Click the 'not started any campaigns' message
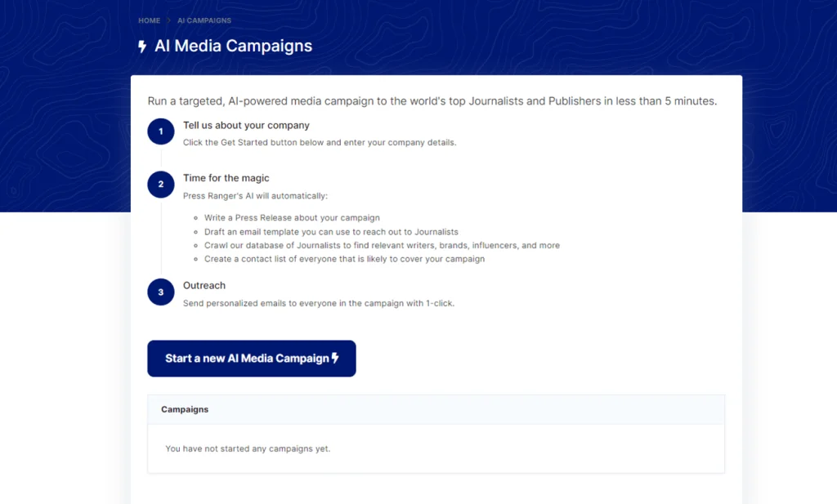Viewport: 837px width, 504px height. click(x=248, y=448)
